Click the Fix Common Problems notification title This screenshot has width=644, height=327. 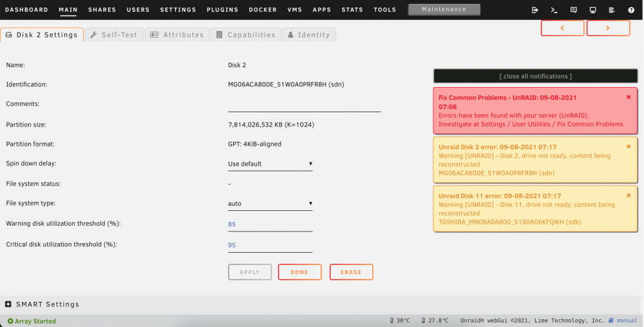[507, 102]
